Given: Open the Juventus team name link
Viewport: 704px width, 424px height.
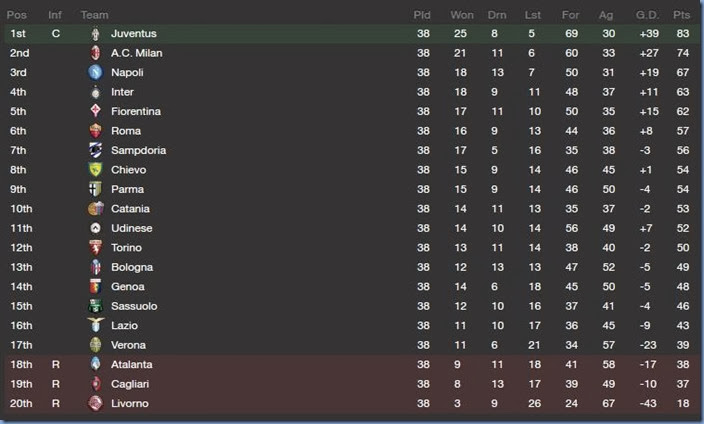Looking at the screenshot, I should (x=134, y=34).
